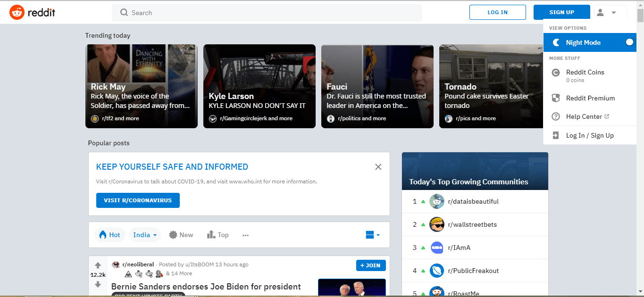
Task: Click the r/dataisbeautiful community avatar
Action: tap(437, 201)
